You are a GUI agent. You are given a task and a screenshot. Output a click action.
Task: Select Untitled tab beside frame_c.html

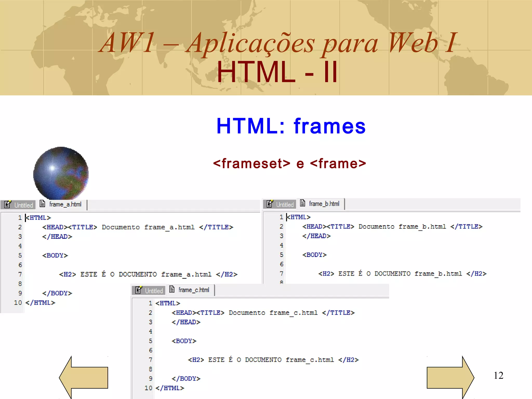[x=149, y=290]
